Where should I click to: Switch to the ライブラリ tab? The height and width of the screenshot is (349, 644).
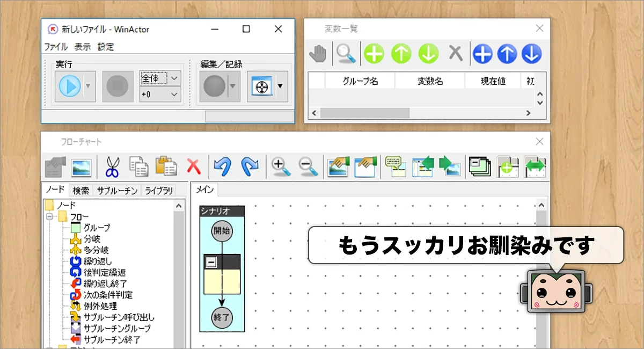158,191
